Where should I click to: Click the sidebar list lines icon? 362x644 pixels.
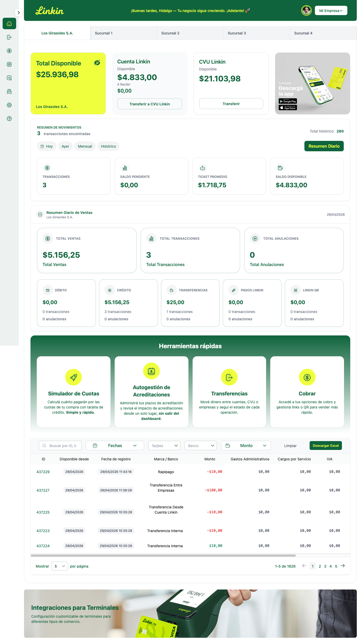[x=9, y=64]
